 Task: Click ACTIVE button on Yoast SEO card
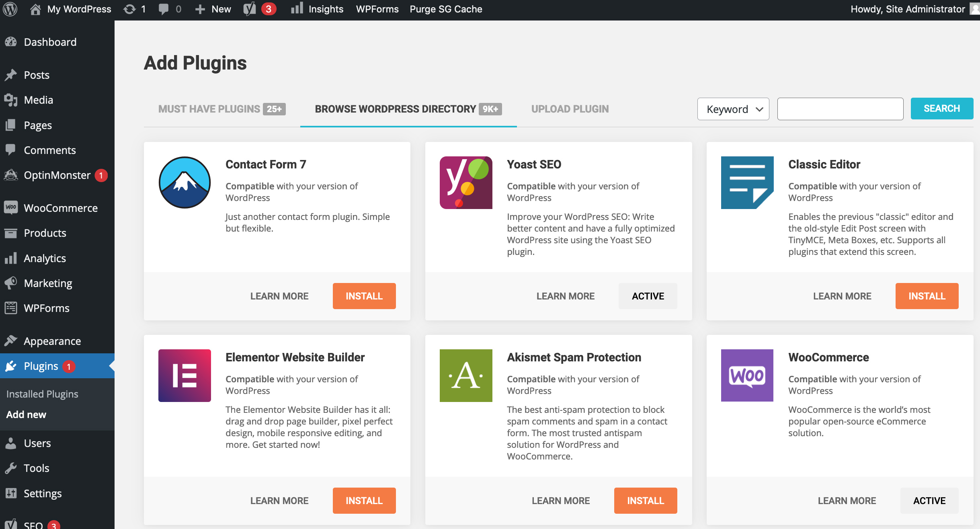pyautogui.click(x=648, y=296)
